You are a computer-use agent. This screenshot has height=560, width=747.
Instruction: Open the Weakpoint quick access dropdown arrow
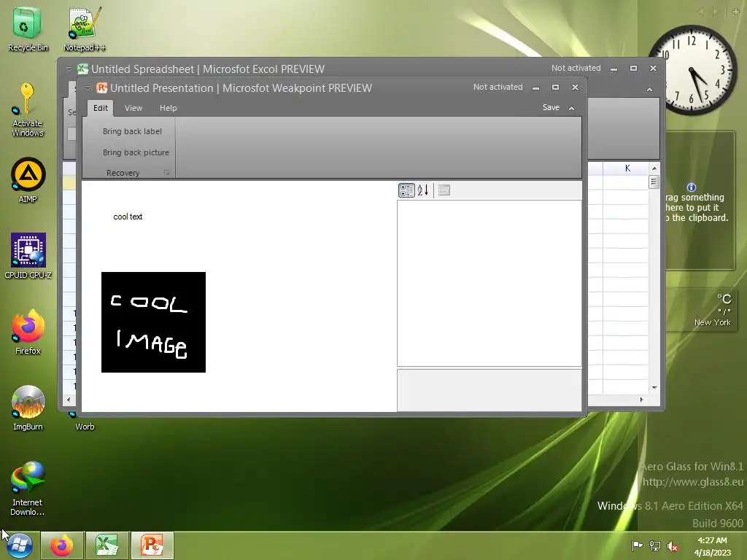(88, 87)
